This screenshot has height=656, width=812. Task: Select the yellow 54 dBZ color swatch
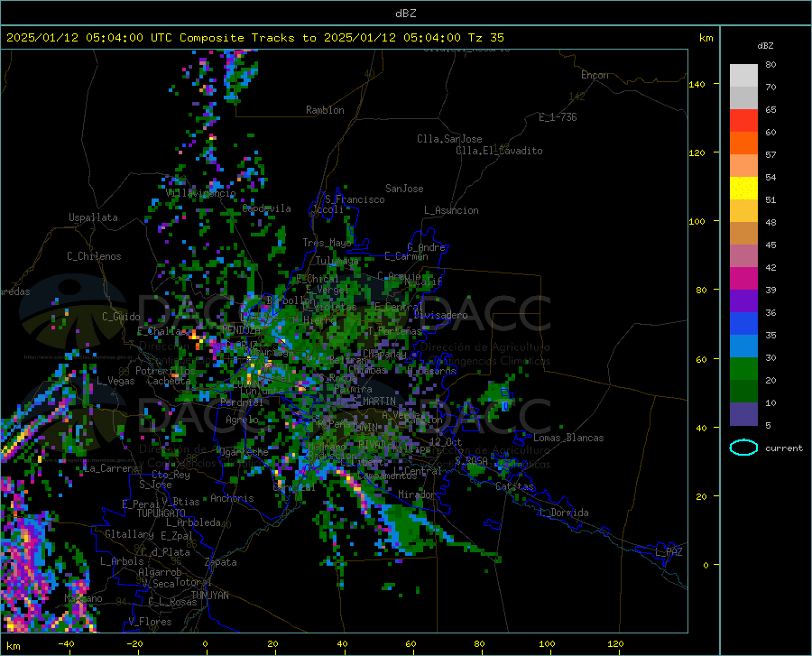coord(743,189)
